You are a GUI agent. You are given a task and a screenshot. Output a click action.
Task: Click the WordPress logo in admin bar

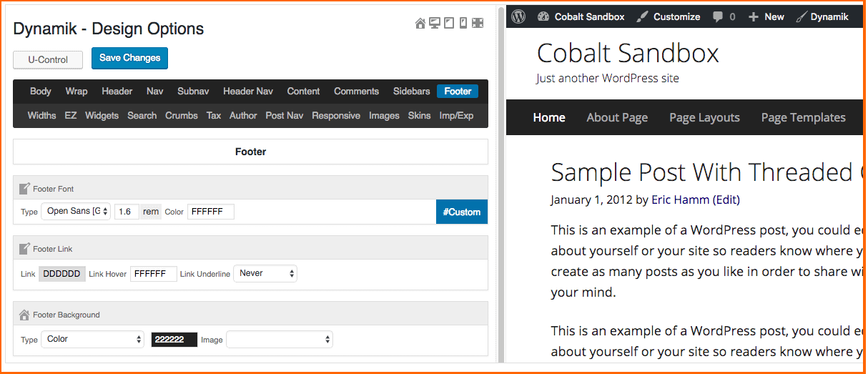pos(518,16)
